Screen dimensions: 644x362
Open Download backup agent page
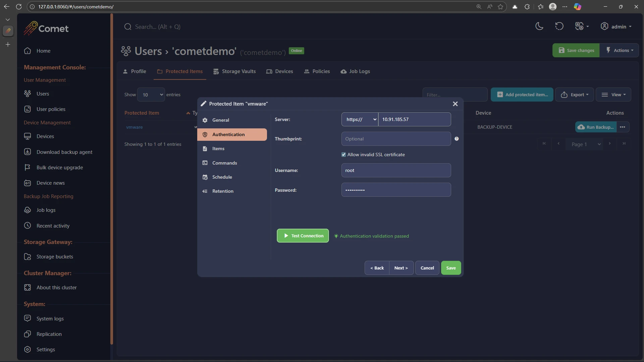click(64, 152)
